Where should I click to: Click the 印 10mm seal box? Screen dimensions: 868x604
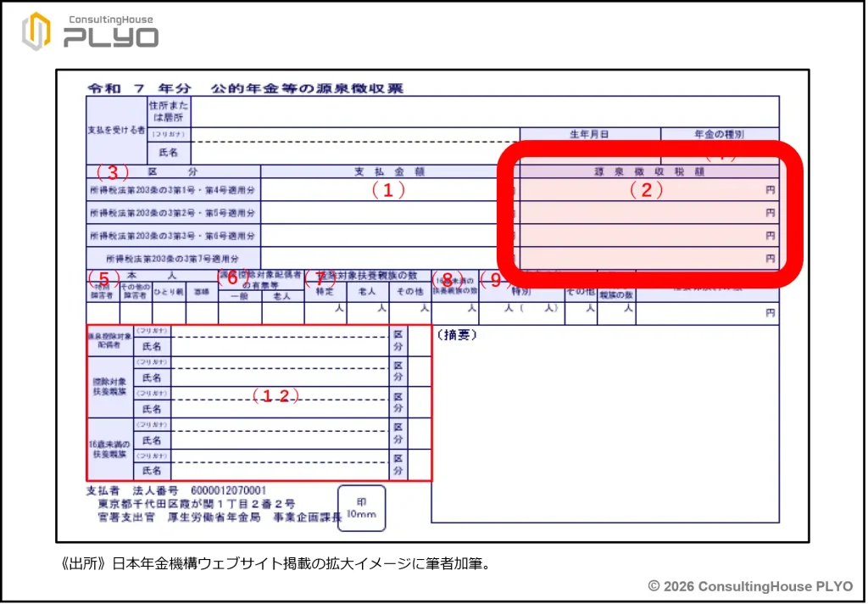tap(361, 508)
